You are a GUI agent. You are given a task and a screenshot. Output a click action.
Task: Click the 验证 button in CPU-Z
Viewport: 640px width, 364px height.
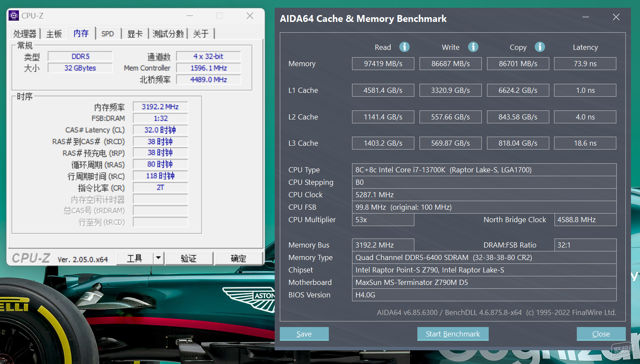point(189,258)
